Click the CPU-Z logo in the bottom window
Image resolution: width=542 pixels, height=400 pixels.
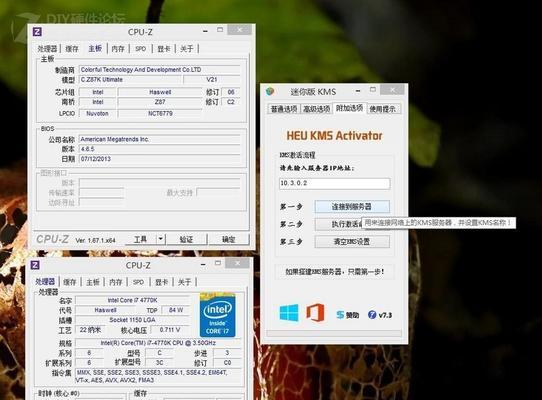[x=35, y=265]
